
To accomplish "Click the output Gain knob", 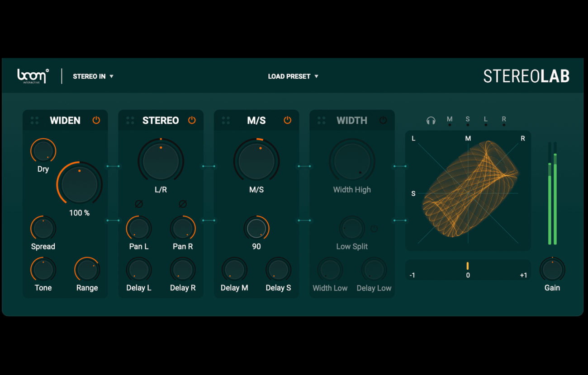I will tap(552, 270).
